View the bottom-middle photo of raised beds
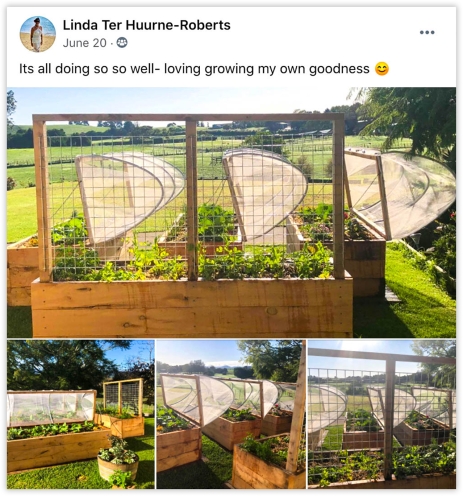The image size is (463, 496). click(x=231, y=414)
